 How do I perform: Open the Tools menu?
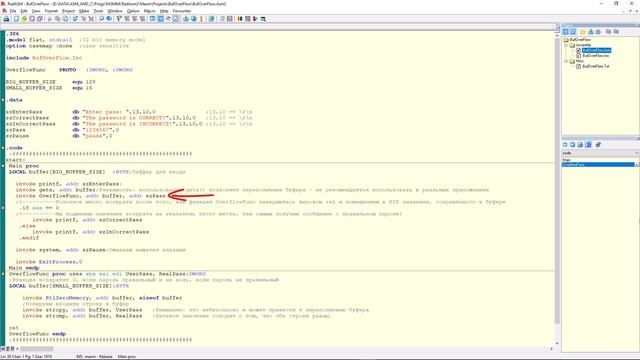(x=98, y=11)
